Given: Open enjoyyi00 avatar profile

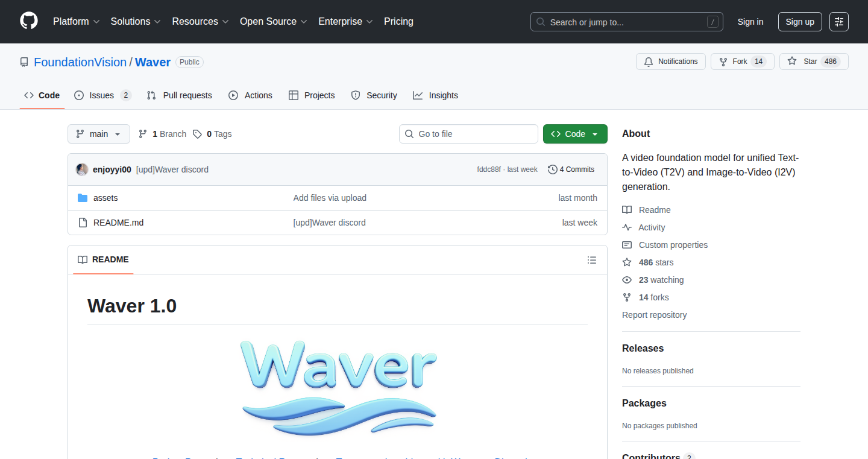Looking at the screenshot, I should point(82,169).
